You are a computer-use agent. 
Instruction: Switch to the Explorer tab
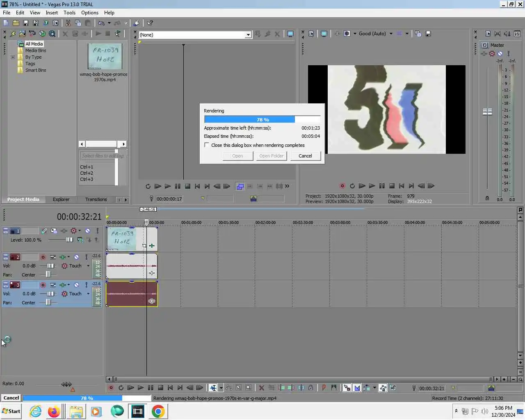click(61, 199)
